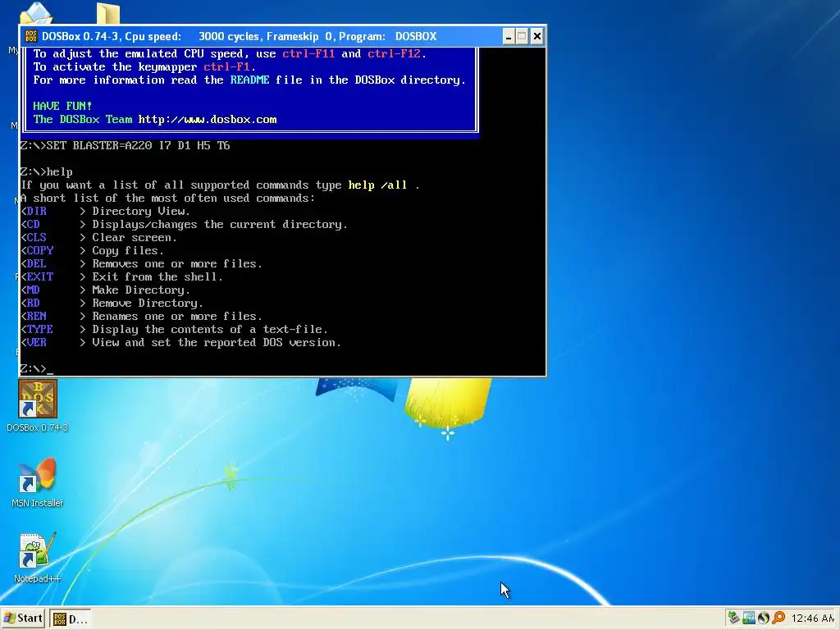Click the EXIT command in help list
840x630 pixels.
coord(39,277)
